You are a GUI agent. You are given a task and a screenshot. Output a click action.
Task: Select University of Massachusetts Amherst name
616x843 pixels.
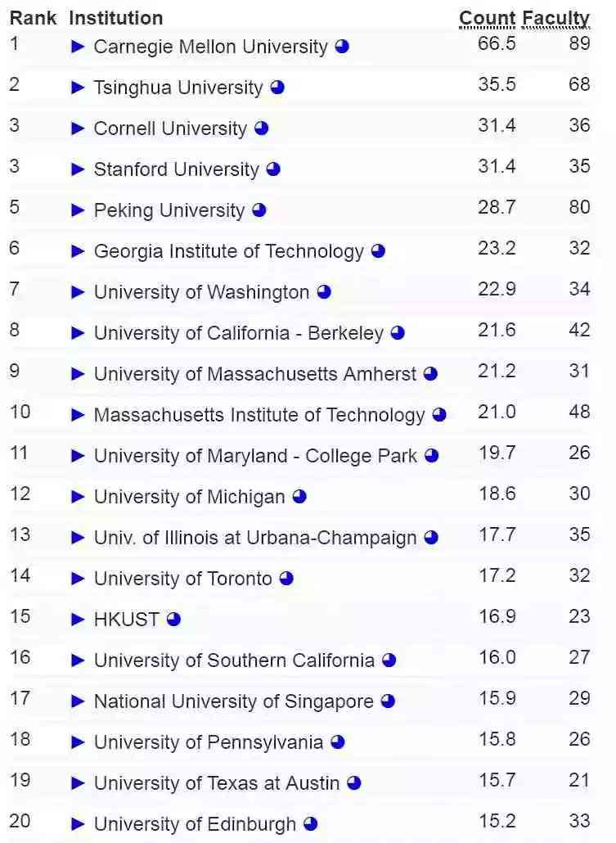[255, 374]
